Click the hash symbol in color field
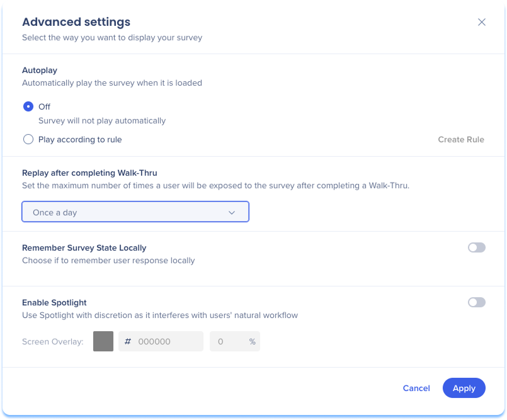This screenshot has height=420, width=507. (x=128, y=341)
